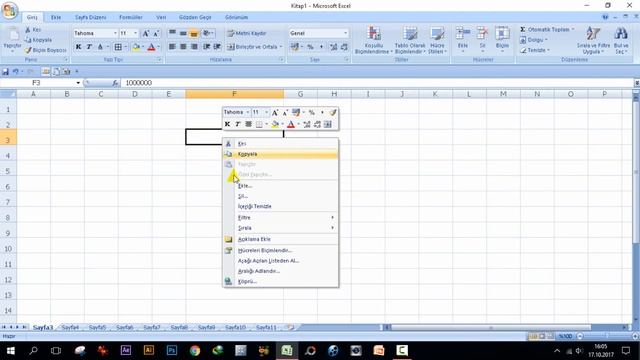640x360 pixels.
Task: Open Hücre Stilleri cell styles
Action: pos(437,40)
